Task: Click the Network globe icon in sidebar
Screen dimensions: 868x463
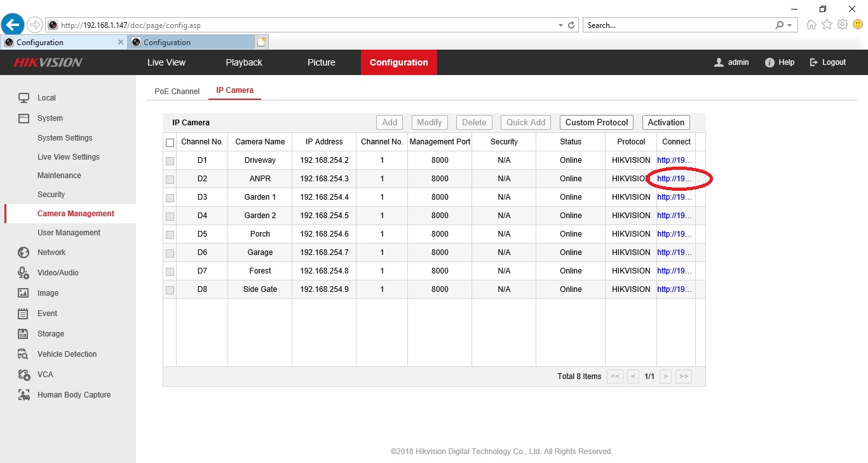Action: (24, 252)
